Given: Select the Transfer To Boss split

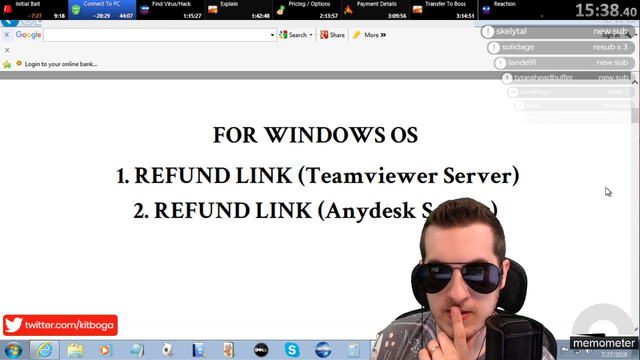Looking at the screenshot, I should tap(443, 10).
